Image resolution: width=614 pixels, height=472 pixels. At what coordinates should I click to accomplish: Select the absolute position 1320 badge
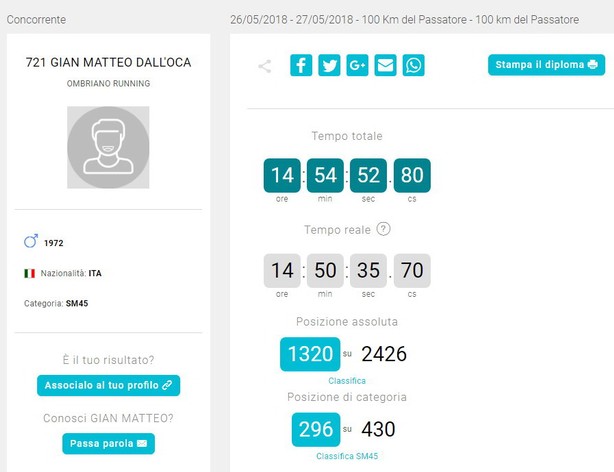tap(310, 354)
